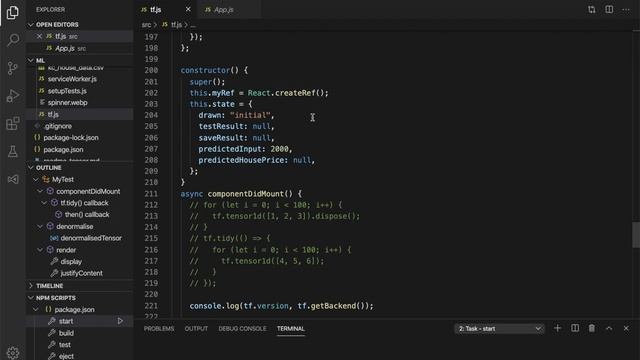Open the Explorer view in activity bar

13,13
